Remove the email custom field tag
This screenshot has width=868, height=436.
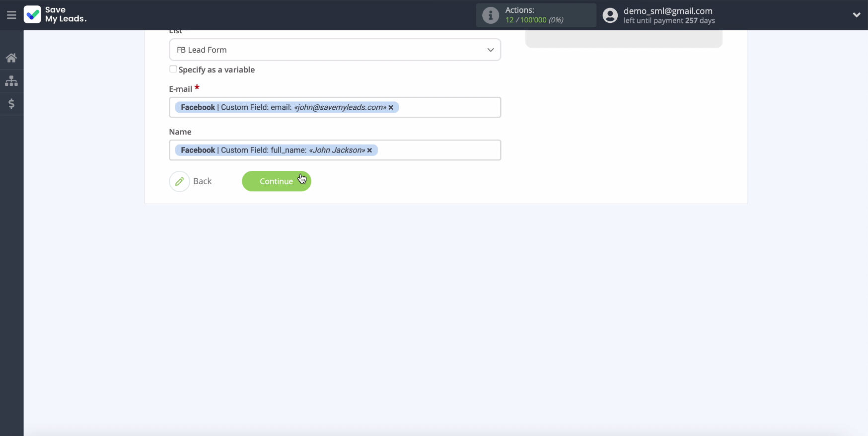click(391, 107)
